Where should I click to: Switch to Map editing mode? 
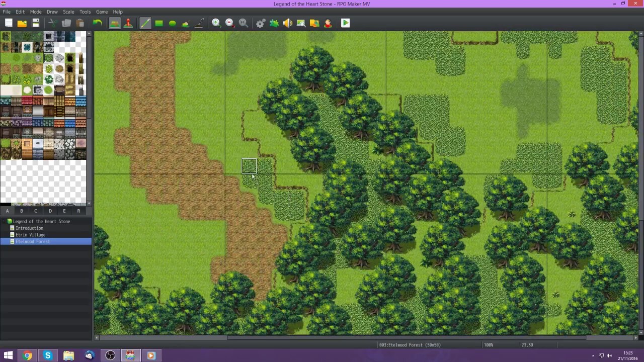coord(114,23)
